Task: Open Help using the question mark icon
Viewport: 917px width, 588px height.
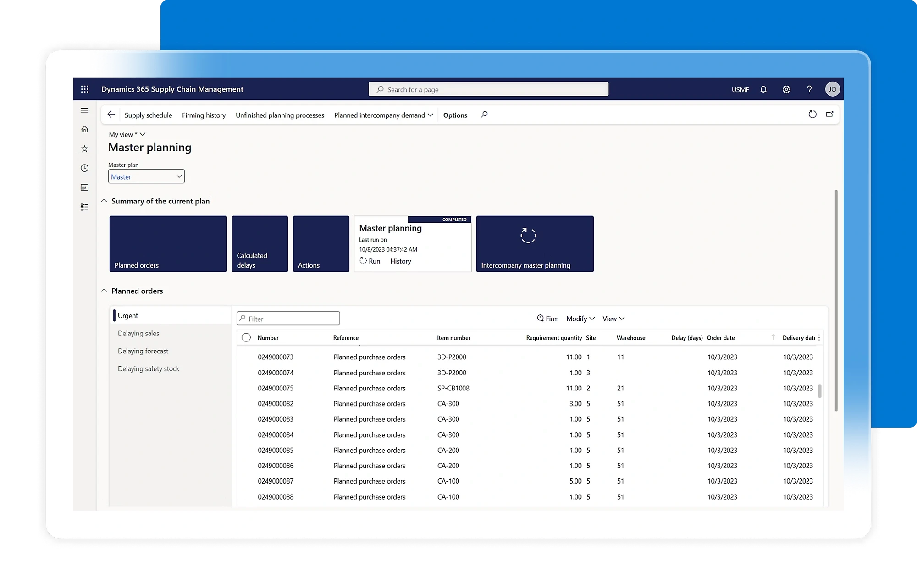Action: [809, 89]
